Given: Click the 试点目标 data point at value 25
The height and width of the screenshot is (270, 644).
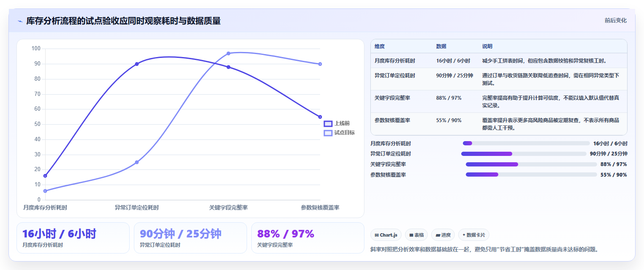Looking at the screenshot, I should click(x=137, y=162).
